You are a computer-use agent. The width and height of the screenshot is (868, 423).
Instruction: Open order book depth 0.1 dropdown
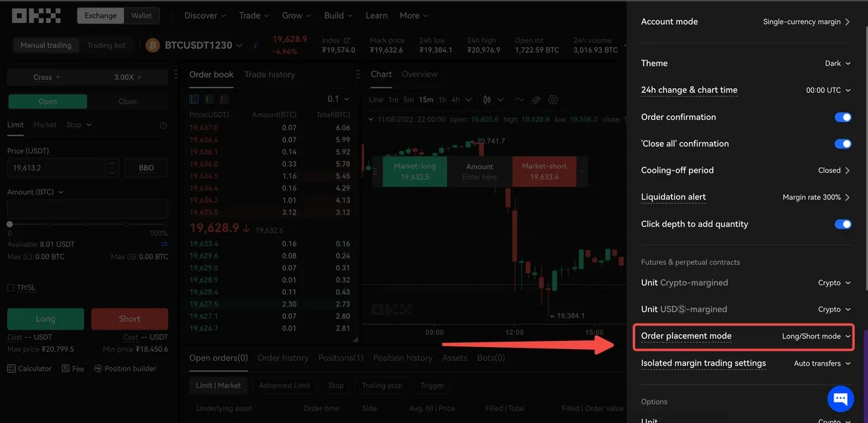pyautogui.click(x=338, y=99)
